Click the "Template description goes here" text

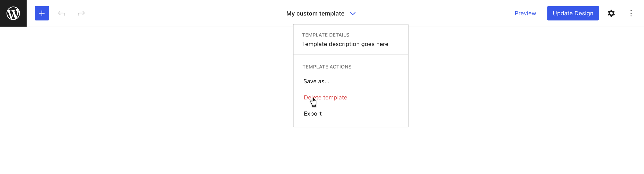click(x=345, y=44)
